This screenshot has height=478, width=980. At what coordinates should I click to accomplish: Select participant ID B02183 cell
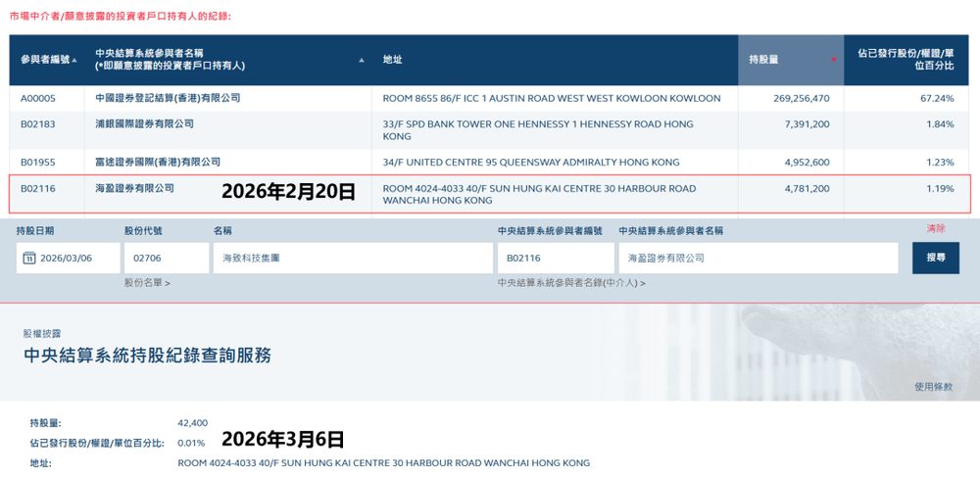click(38, 124)
